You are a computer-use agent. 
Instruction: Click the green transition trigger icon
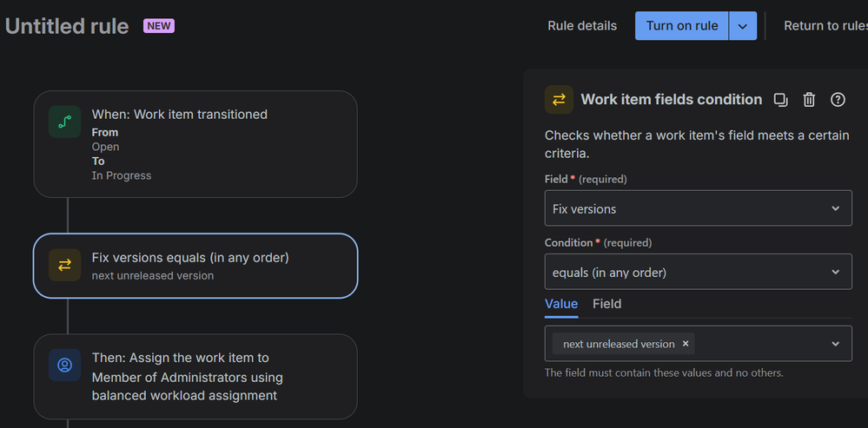point(65,122)
